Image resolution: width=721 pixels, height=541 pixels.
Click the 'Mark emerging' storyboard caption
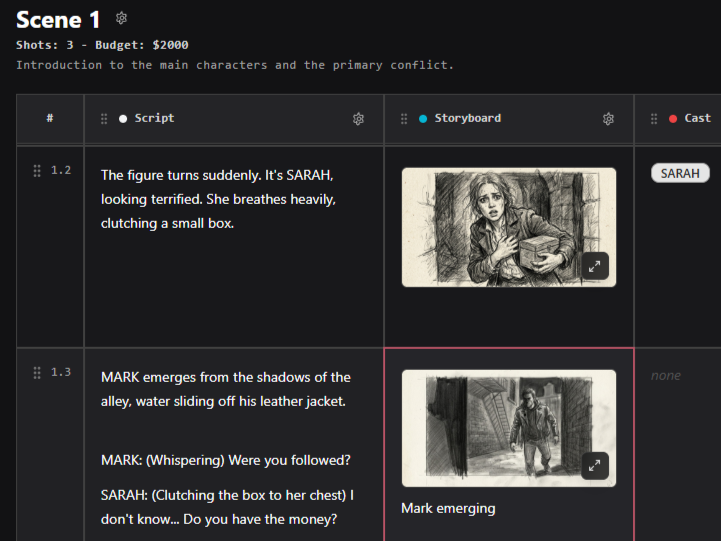click(448, 508)
